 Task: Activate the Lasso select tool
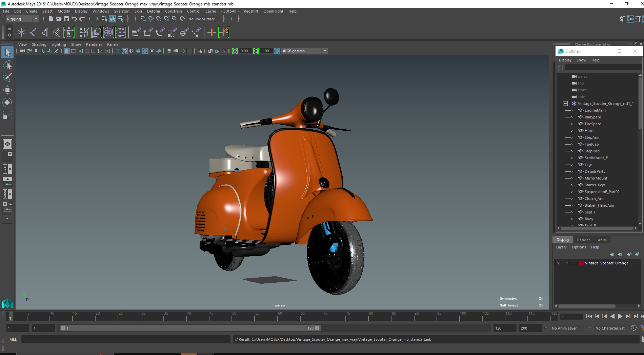pyautogui.click(x=7, y=65)
